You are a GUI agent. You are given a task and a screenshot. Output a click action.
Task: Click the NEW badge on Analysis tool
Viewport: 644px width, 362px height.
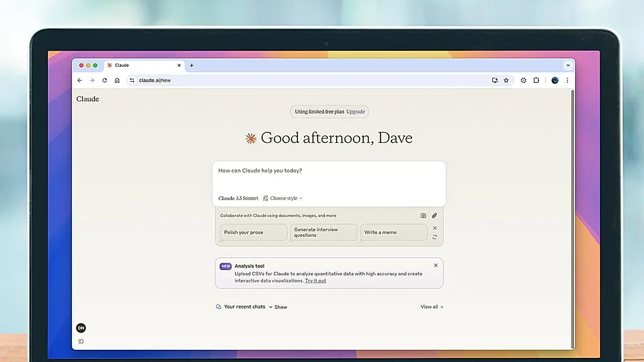226,266
